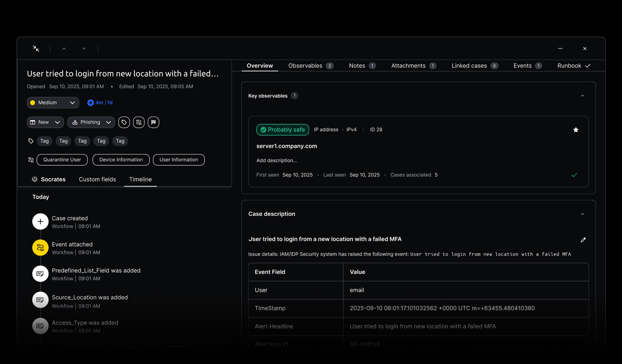The width and height of the screenshot is (622, 364).
Task: Click the Quarantine User button
Action: tap(62, 160)
